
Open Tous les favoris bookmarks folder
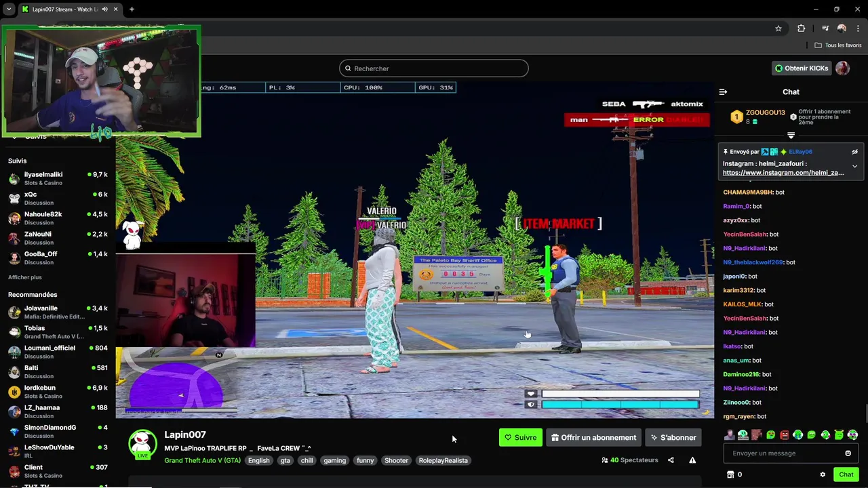pos(838,45)
